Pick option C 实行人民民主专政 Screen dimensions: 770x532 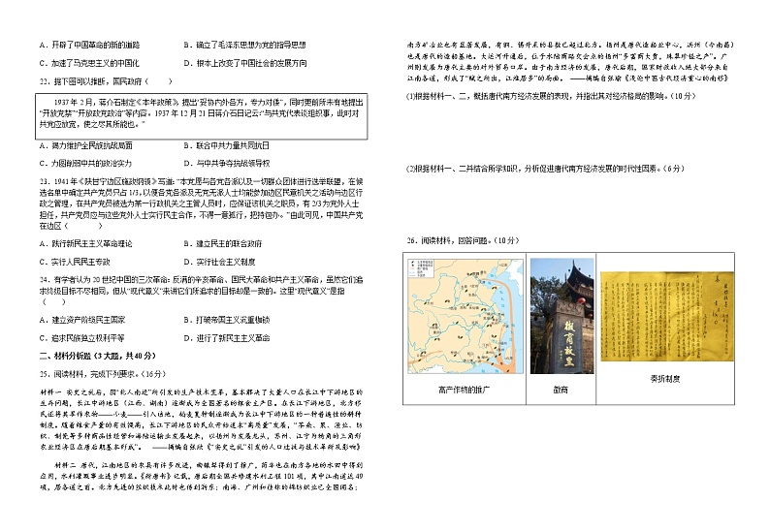click(x=75, y=262)
